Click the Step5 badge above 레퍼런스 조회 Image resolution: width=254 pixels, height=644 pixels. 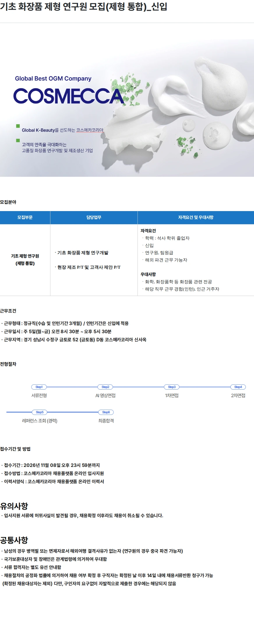tap(40, 412)
